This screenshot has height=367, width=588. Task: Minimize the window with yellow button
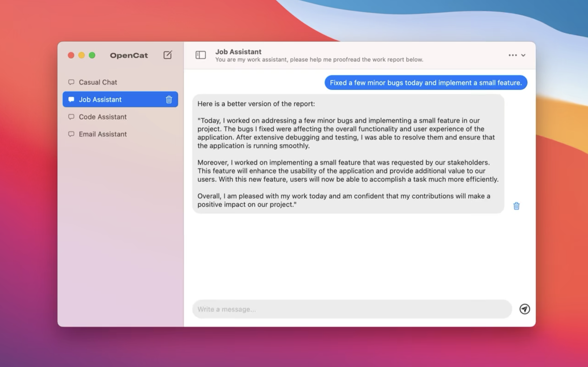(x=81, y=55)
